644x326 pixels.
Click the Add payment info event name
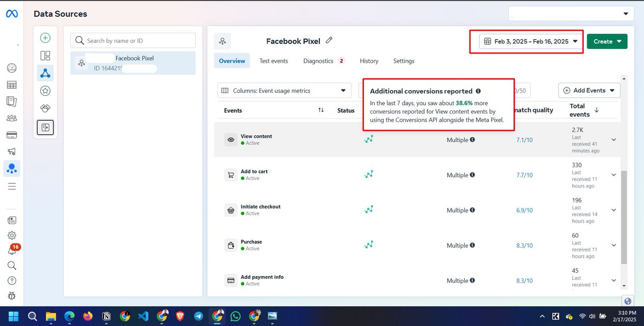click(262, 277)
